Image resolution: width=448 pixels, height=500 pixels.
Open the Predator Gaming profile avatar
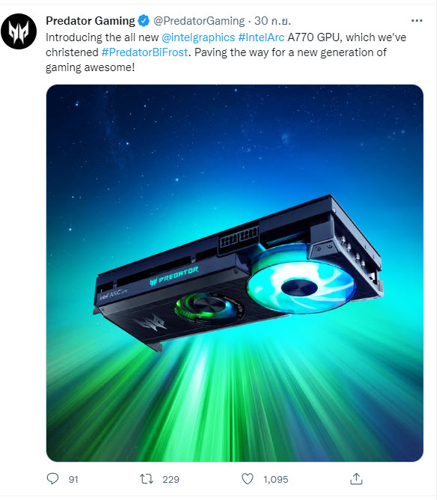[x=19, y=31]
